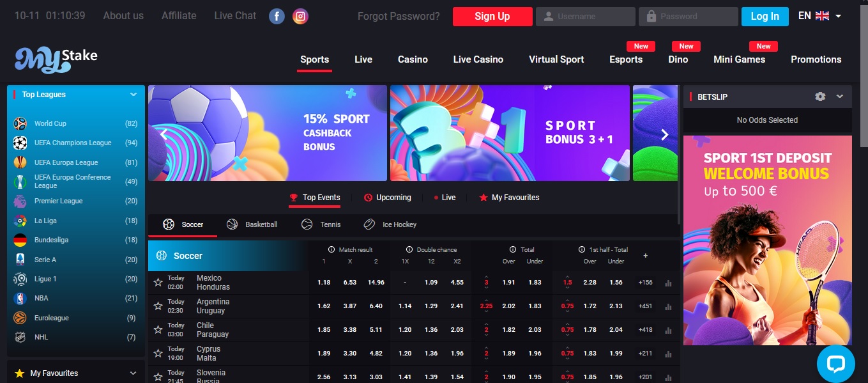Switch to the Upcoming tab

pyautogui.click(x=388, y=198)
